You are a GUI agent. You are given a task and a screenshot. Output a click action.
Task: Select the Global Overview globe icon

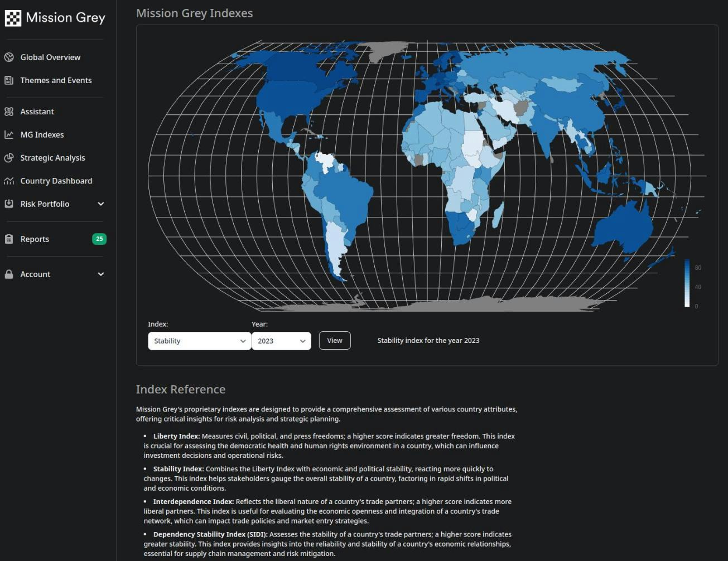[8, 57]
